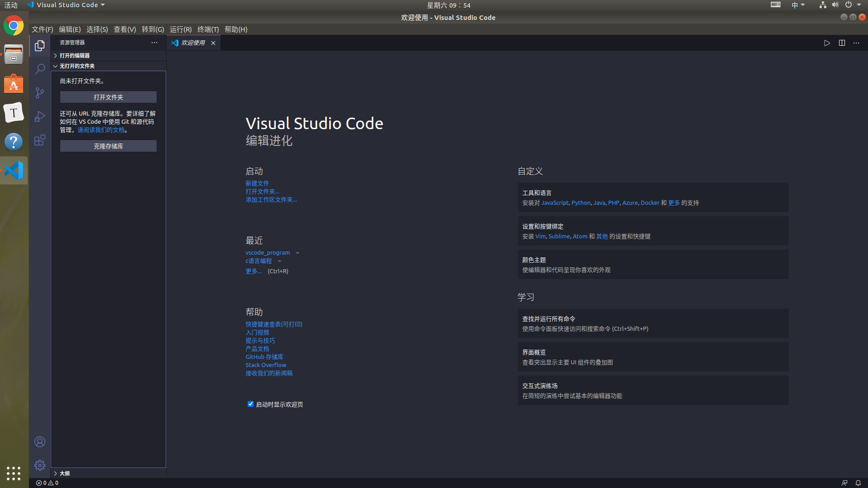Open recent folder c语言编程
Image resolution: width=868 pixels, height=488 pixels.
(259, 261)
